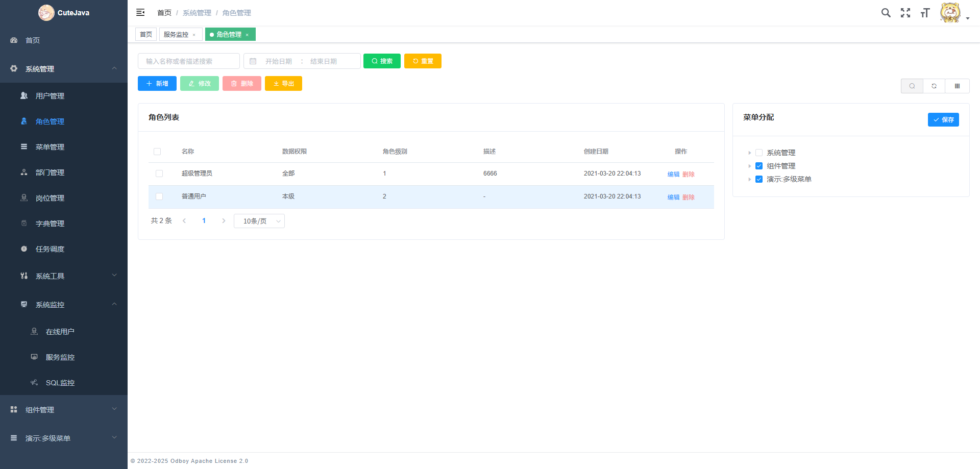Tick the 系统管理 menu tree checkbox

click(759, 153)
